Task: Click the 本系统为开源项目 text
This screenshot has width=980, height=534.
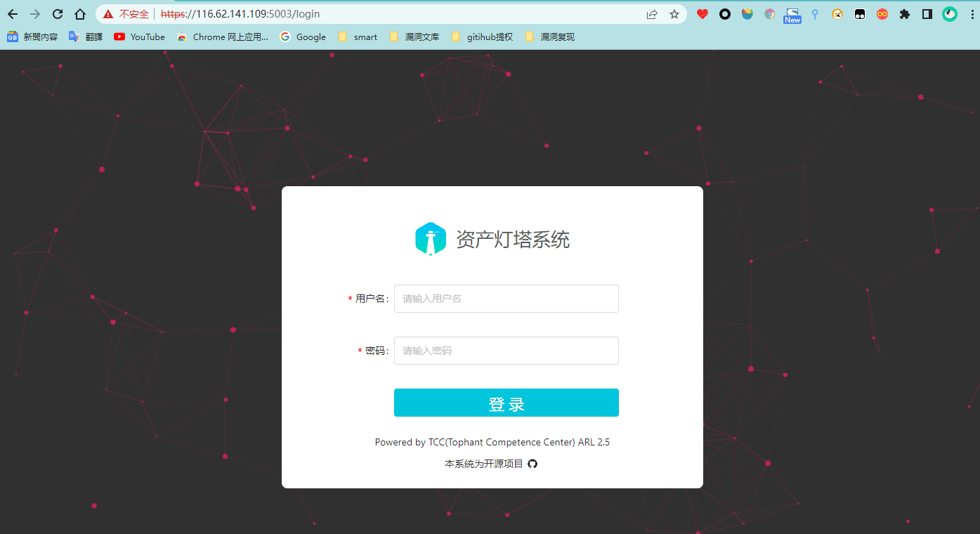Action: (484, 464)
